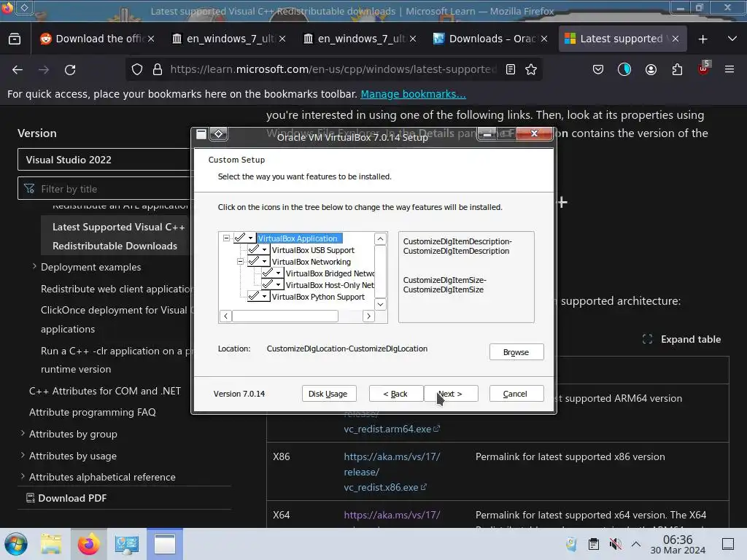747x560 pixels.
Task: Open tracking protection shield icon in address bar
Action: click(137, 69)
